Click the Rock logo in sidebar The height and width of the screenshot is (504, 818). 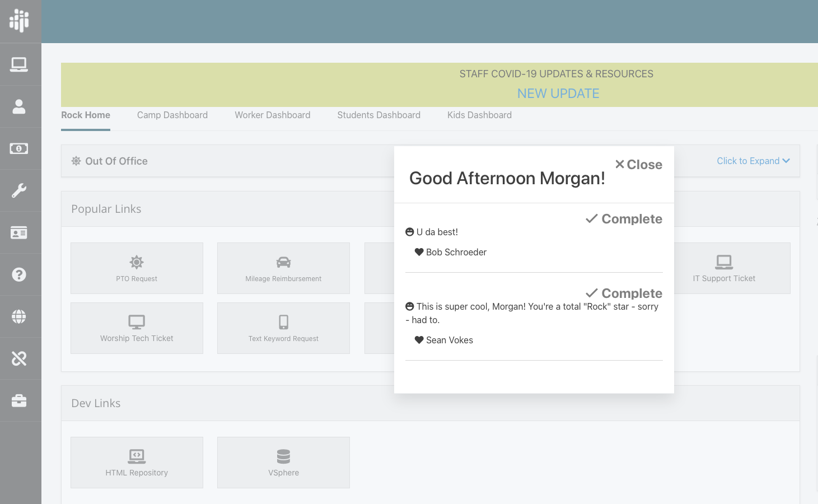[19, 21]
